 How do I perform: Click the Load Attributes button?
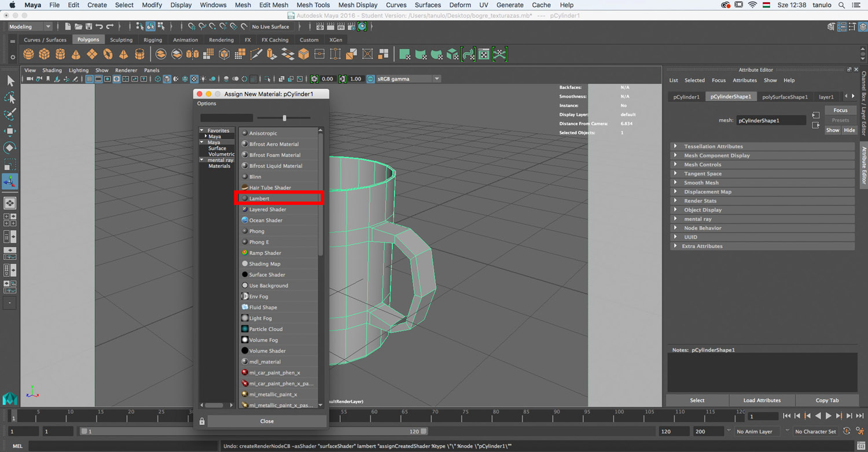762,400
